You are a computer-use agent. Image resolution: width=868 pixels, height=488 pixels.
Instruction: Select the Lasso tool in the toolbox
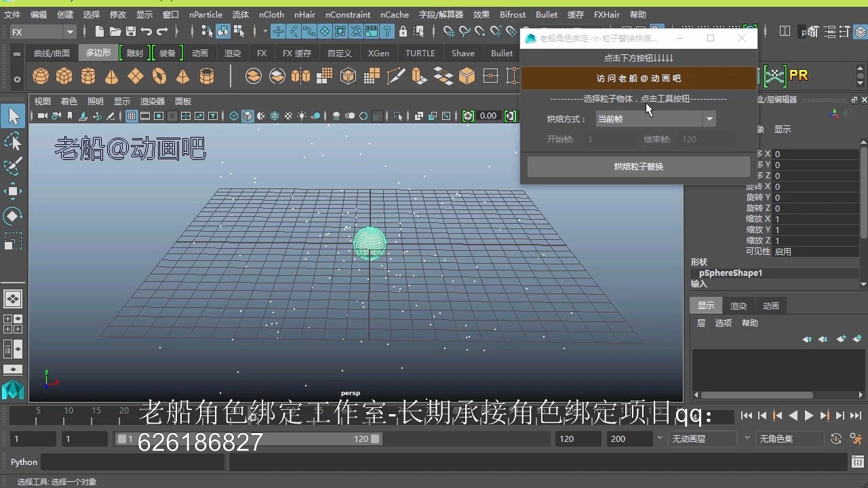(14, 141)
